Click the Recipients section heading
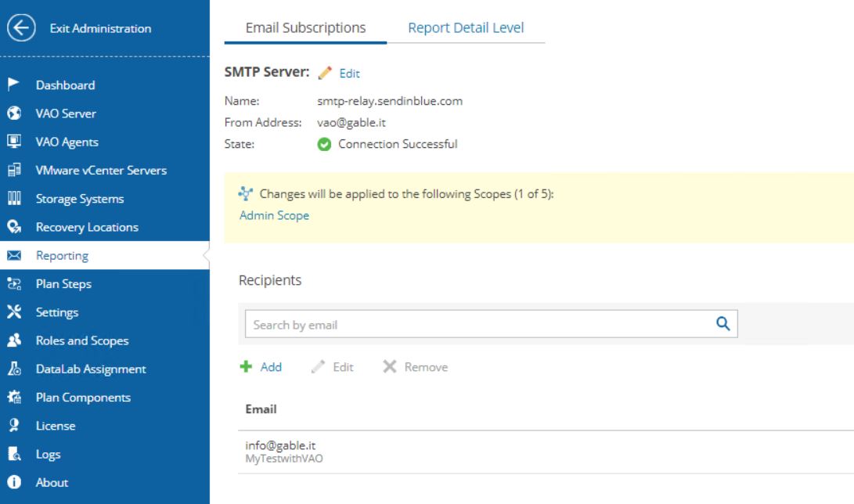The height and width of the screenshot is (504, 854). (269, 279)
